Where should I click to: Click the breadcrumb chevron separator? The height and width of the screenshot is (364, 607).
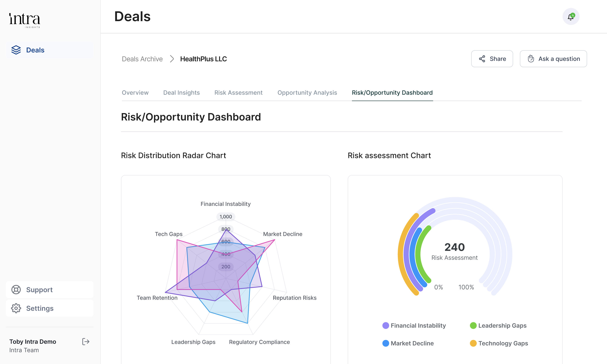172,59
